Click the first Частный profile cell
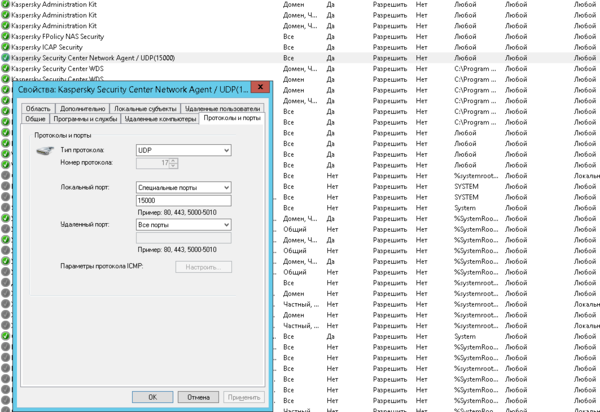 [301, 304]
